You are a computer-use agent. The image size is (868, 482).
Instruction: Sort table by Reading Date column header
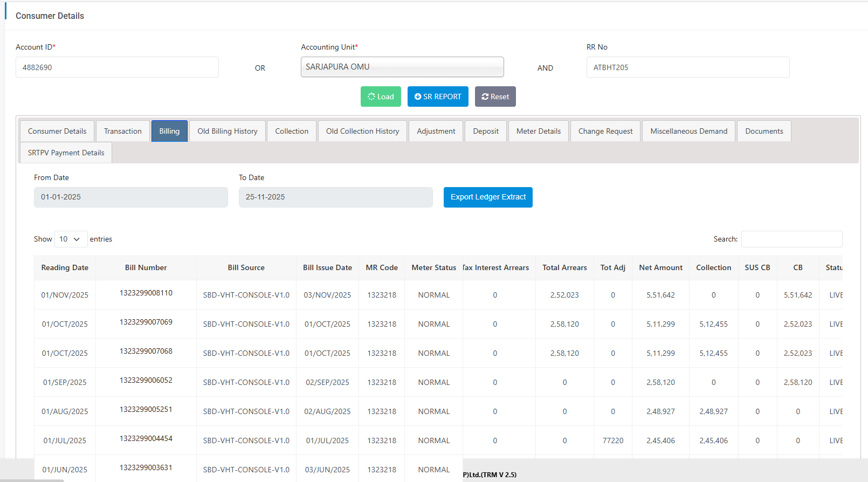click(x=65, y=267)
